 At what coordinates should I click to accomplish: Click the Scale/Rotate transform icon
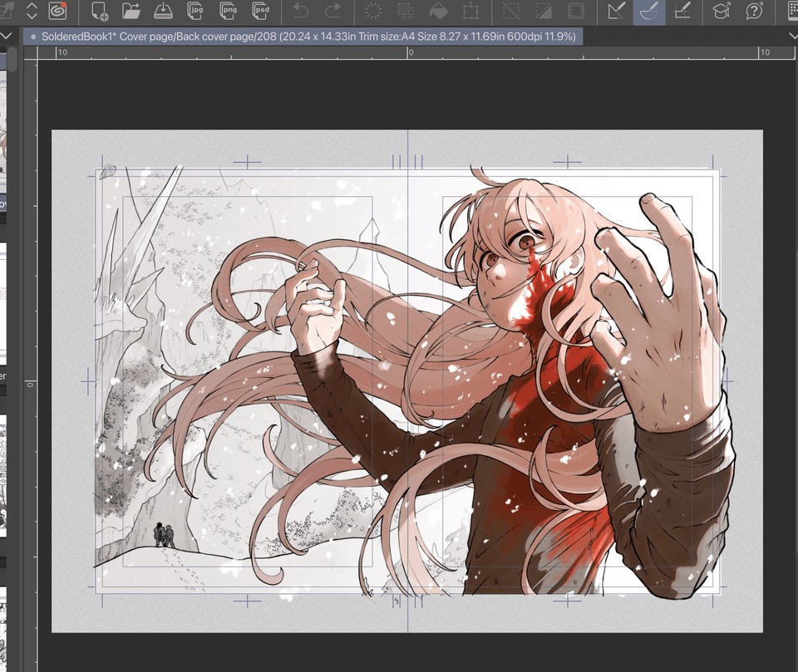[470, 11]
